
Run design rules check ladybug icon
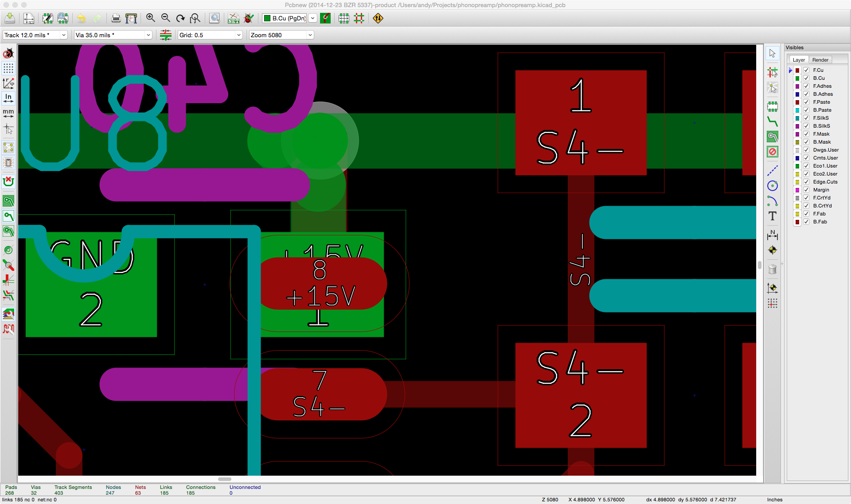(249, 18)
